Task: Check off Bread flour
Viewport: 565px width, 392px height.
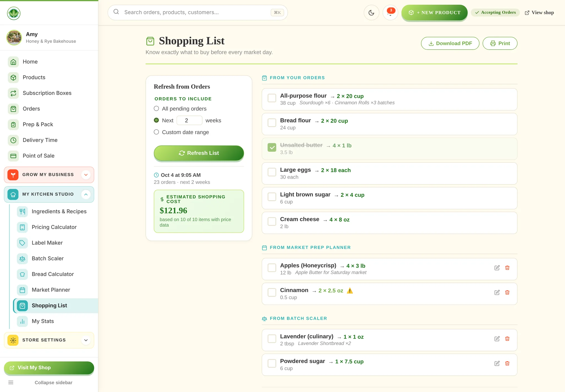Action: pos(272,123)
